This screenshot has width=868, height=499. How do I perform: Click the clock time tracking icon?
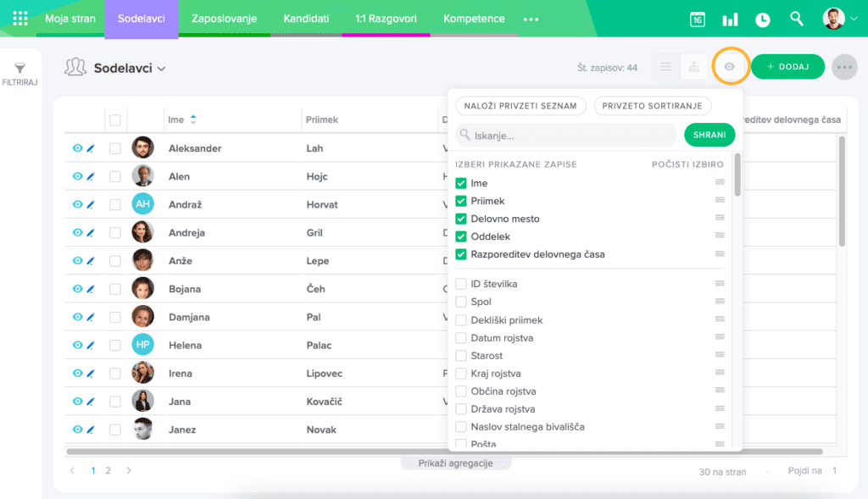763,19
